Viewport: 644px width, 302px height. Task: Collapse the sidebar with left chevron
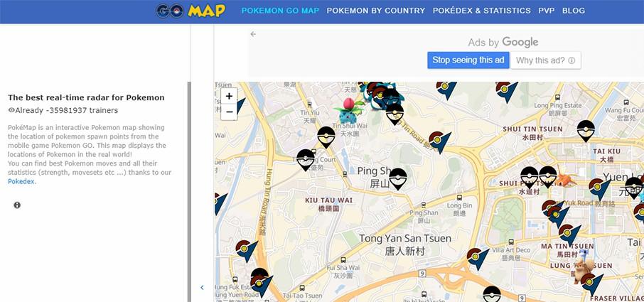202,288
